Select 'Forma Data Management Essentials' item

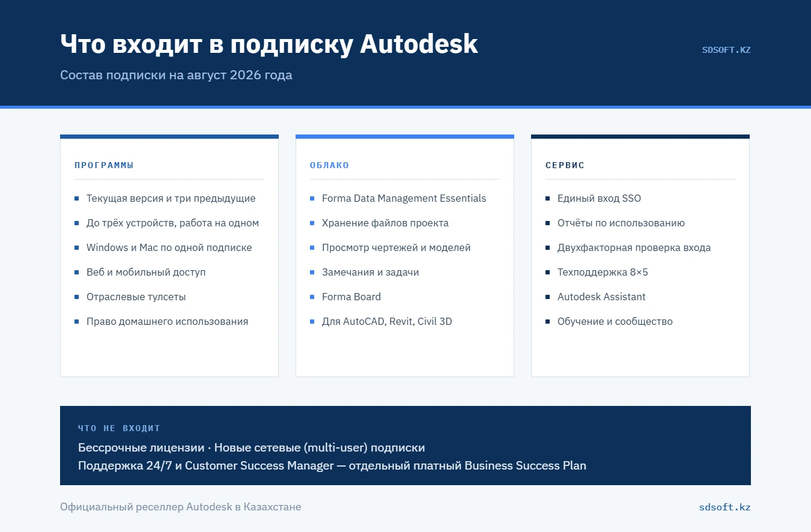(404, 198)
